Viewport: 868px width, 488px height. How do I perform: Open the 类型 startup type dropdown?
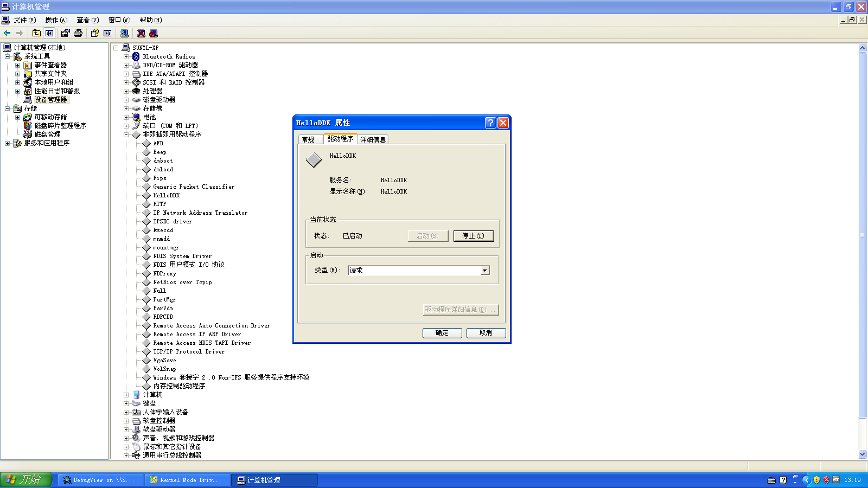point(485,271)
